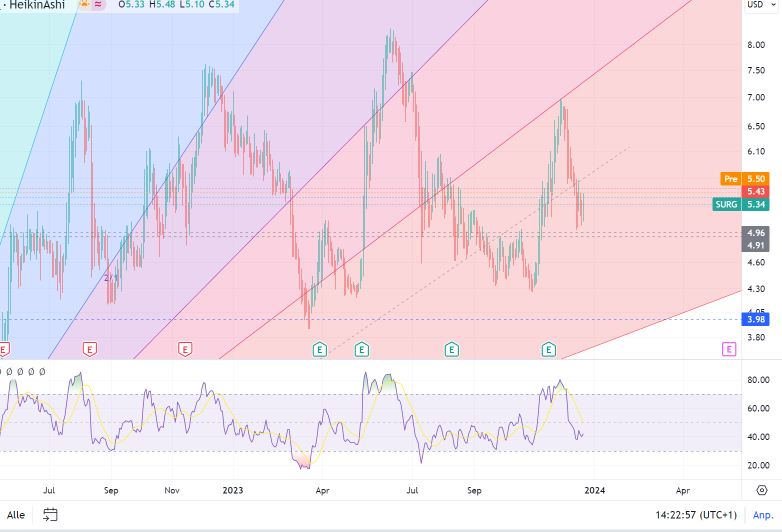Click the C5.34 close value
The image size is (782, 532).
[221, 4]
